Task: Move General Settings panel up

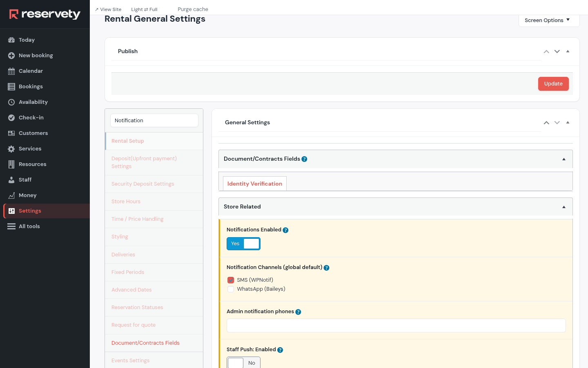Action: coord(546,123)
